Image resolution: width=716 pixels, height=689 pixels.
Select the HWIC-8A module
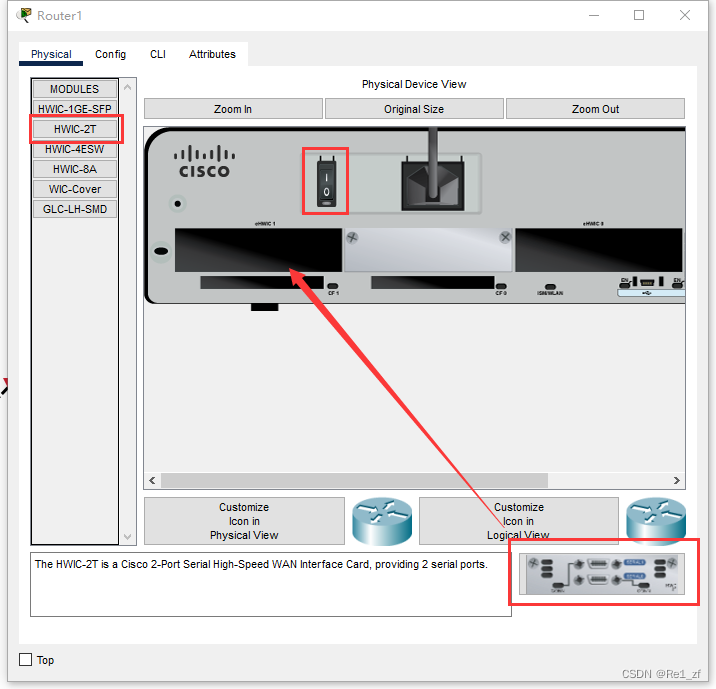[x=74, y=169]
